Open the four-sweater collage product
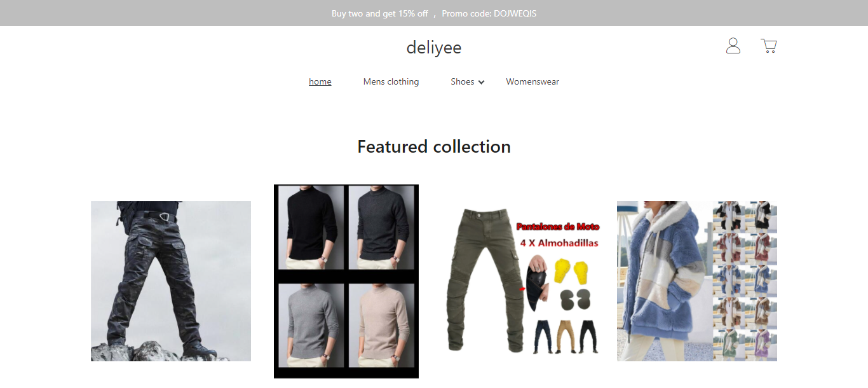Viewport: 868px width, 388px height. tap(346, 281)
